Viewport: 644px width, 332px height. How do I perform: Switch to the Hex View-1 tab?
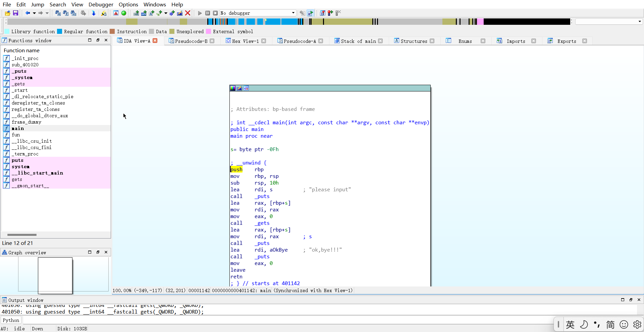pos(246,41)
